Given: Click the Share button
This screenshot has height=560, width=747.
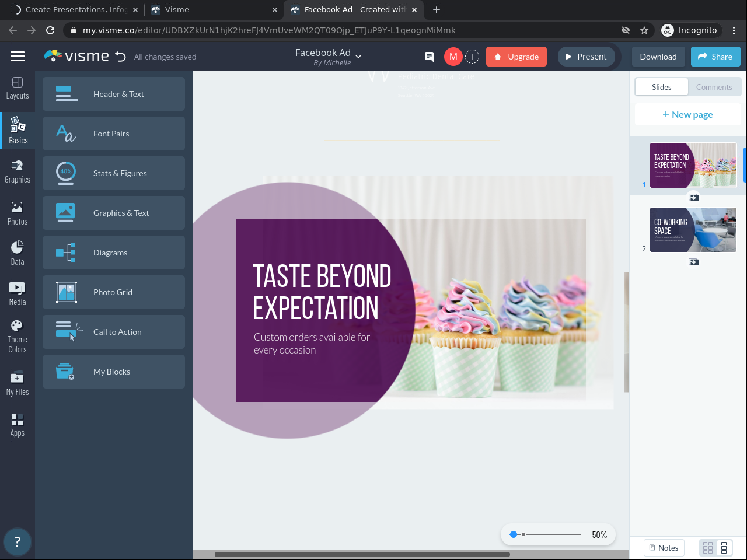Looking at the screenshot, I should (715, 57).
